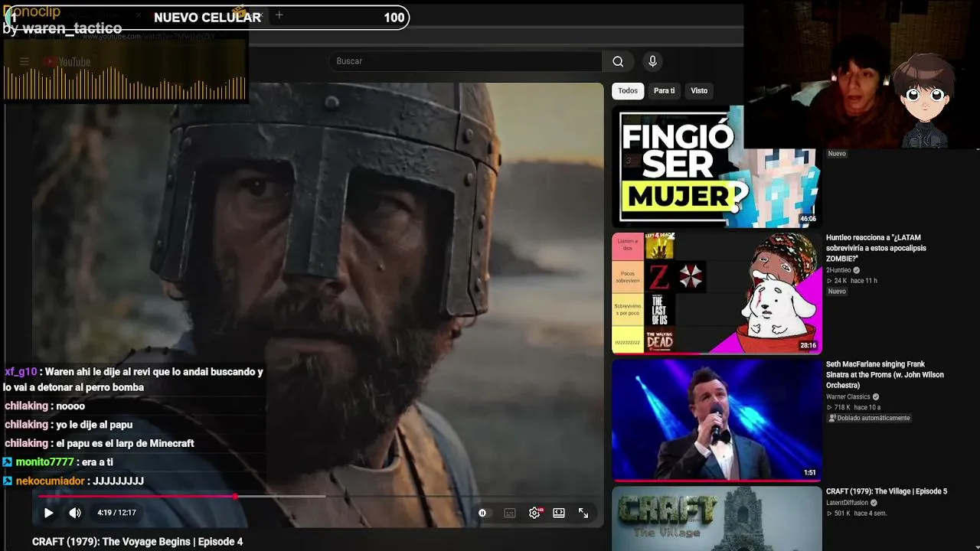Open the Huntleo reacciona video title
Viewport: 980px width, 551px height.
(876, 248)
